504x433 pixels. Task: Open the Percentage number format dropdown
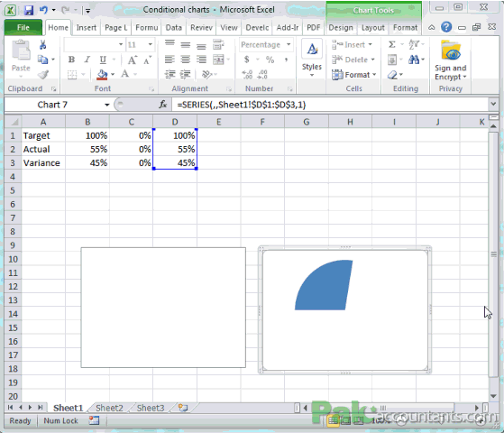click(289, 44)
